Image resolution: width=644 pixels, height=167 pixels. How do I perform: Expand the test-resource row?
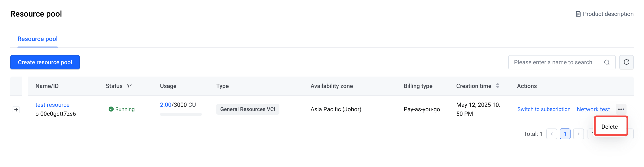pyautogui.click(x=16, y=110)
